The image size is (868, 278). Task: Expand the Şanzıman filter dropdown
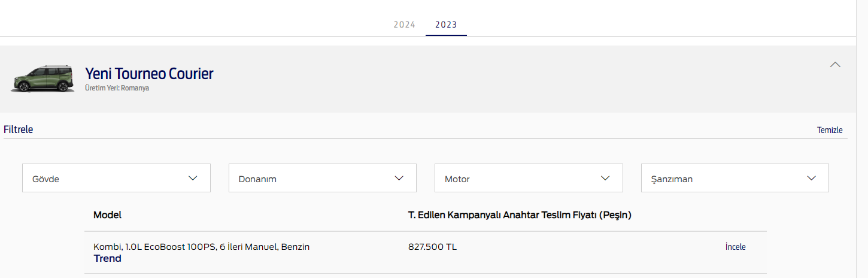[735, 179]
